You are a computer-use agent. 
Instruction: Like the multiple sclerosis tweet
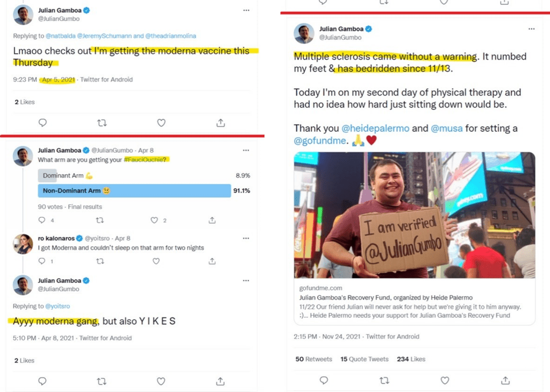click(x=445, y=380)
